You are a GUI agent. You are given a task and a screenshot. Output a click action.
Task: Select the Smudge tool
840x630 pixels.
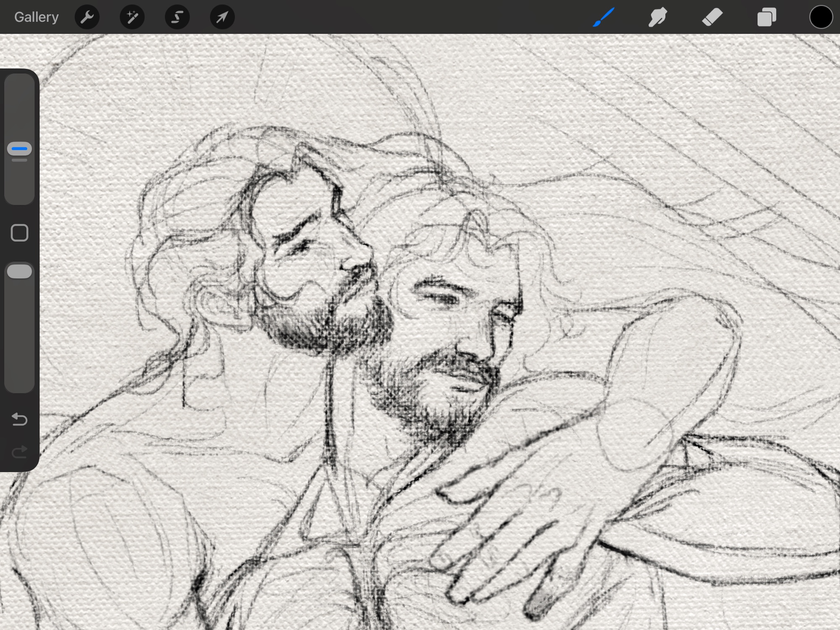coord(658,17)
